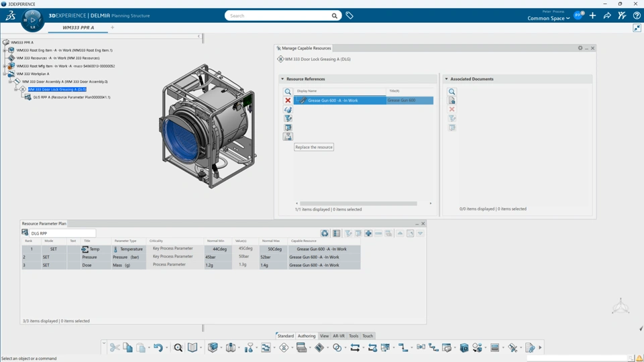Image resolution: width=644 pixels, height=362 pixels.
Task: Click red X remove icon in Resource References
Action: coord(288,101)
